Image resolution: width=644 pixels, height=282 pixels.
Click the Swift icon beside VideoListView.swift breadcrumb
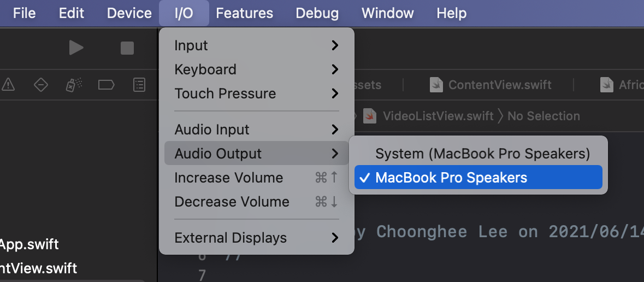(371, 116)
